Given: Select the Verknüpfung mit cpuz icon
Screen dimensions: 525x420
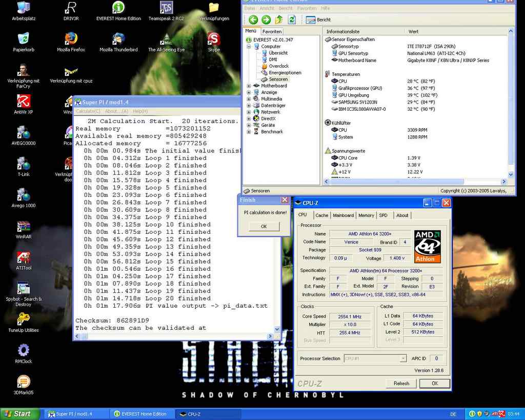Looking at the screenshot, I should coord(71,75).
